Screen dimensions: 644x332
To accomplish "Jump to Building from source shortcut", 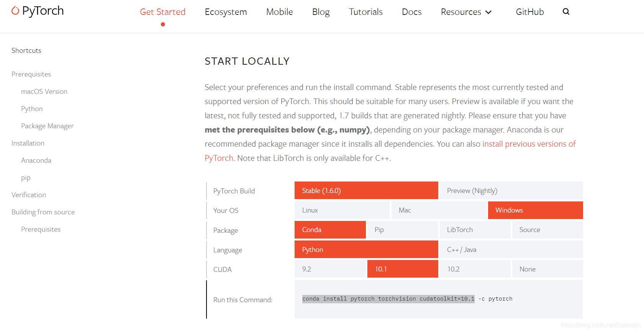I will [x=43, y=212].
